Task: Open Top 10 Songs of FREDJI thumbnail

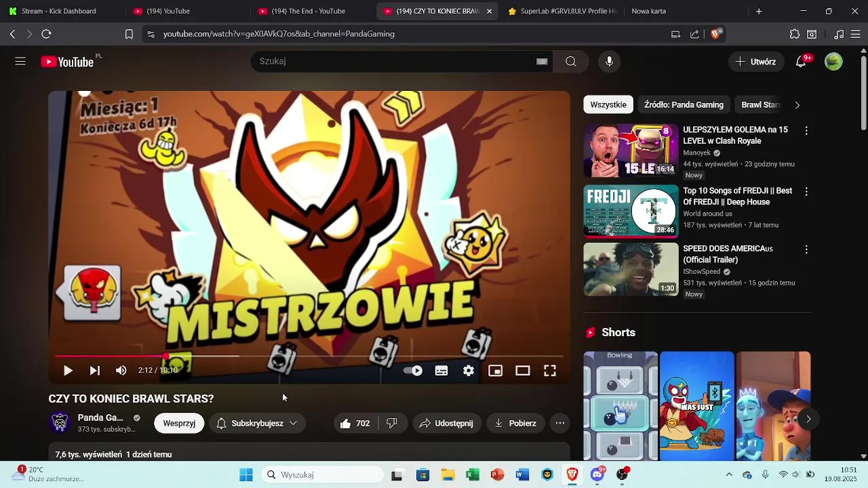Action: coord(631,211)
